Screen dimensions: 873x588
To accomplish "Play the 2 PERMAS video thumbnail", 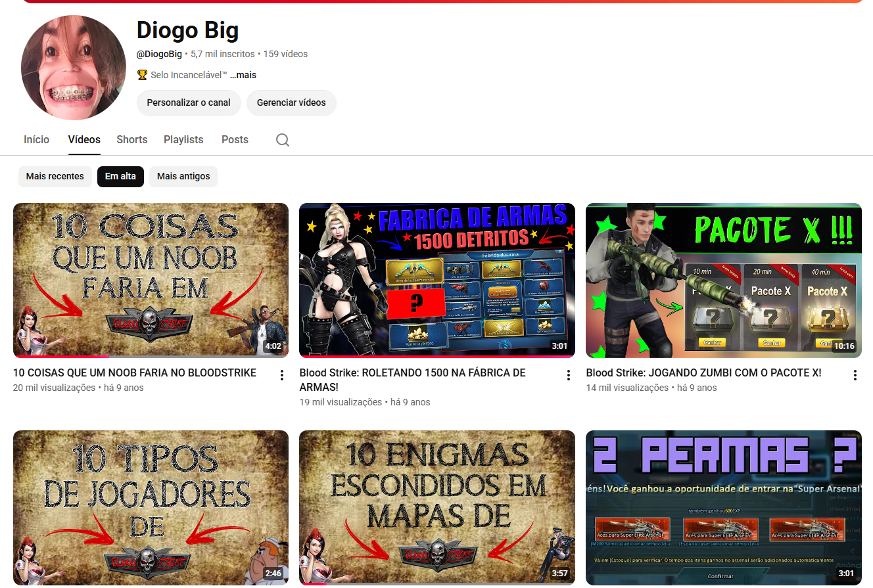I will pyautogui.click(x=724, y=508).
